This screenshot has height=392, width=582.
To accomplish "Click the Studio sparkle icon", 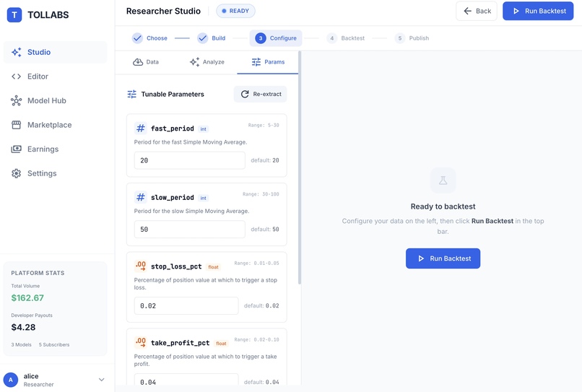I will pos(17,52).
